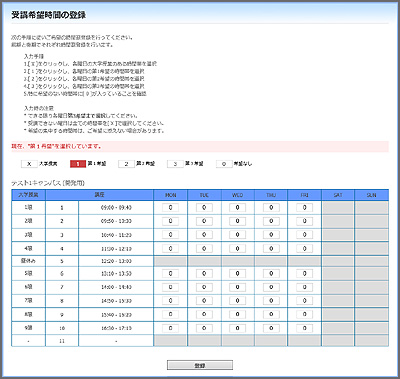Select the WED field in the 6限 row
400x379 pixels.
click(237, 287)
